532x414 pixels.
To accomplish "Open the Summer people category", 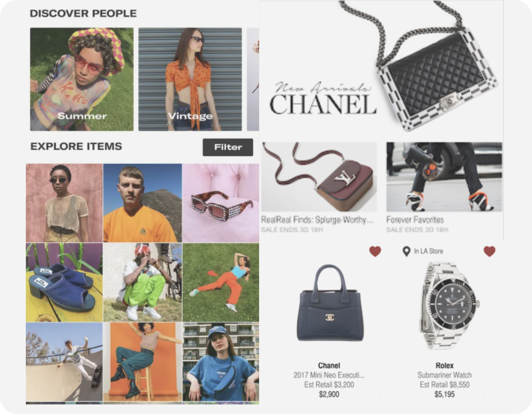I will (82, 79).
